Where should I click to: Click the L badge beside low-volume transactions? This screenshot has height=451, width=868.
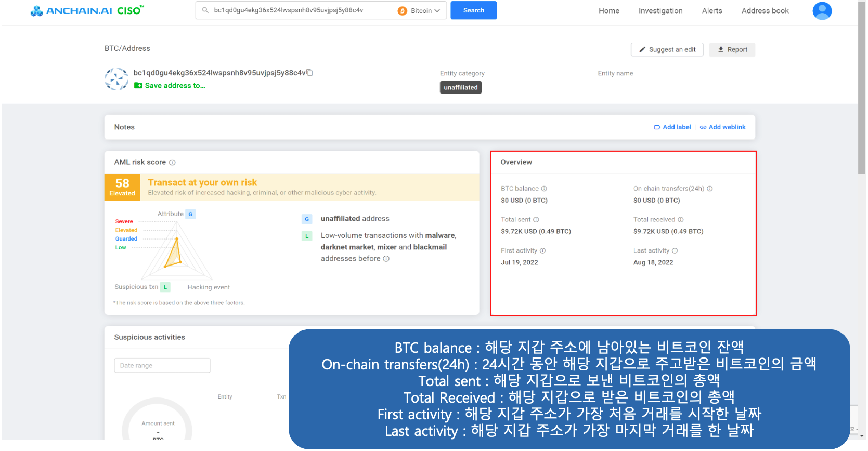307,236
